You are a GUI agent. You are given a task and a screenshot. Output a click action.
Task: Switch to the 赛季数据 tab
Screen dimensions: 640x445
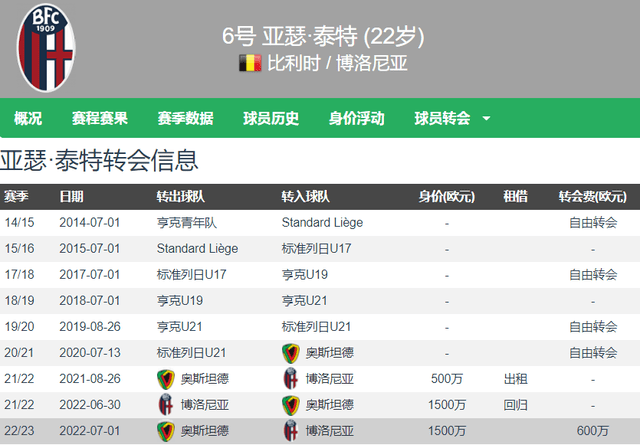185,118
